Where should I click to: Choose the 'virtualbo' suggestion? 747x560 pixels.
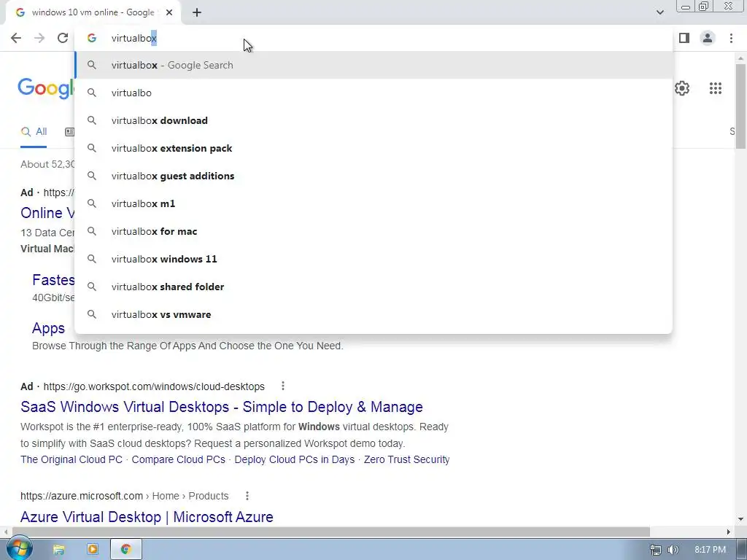tap(373, 93)
